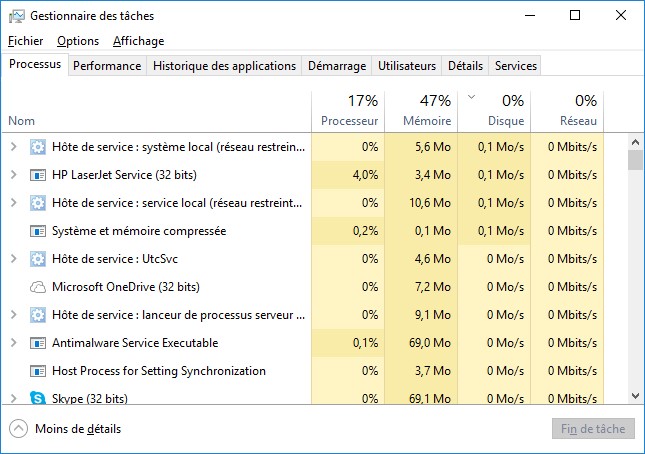Image resolution: width=645 pixels, height=454 pixels.
Task: Click the Antimalware Service Executable icon
Action: (x=38, y=343)
